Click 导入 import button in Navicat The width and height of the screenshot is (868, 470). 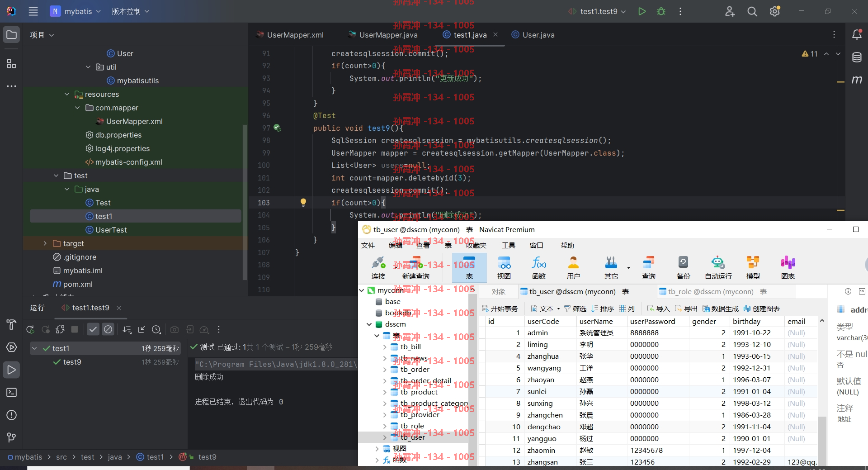659,309
